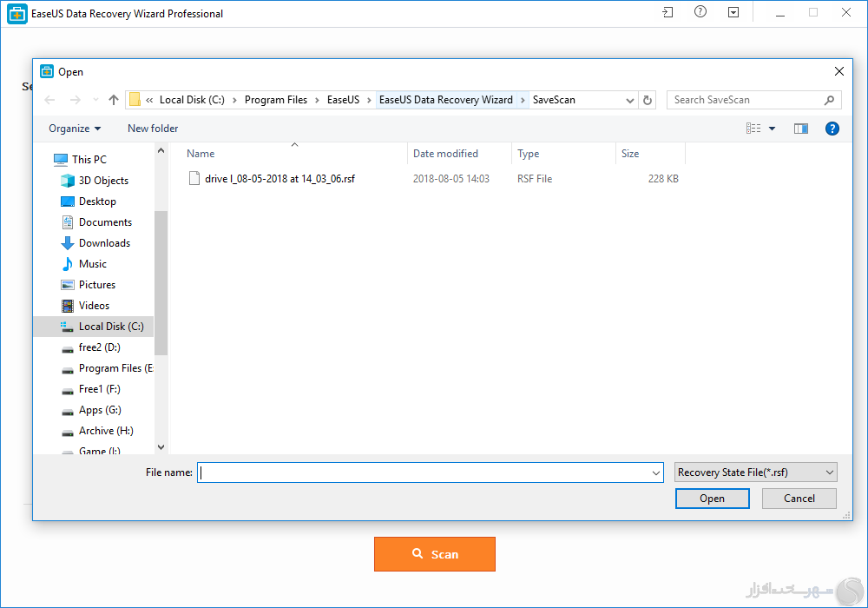Open the More view options dropdown arrow
Viewport: 868px width, 608px height.
tap(772, 129)
